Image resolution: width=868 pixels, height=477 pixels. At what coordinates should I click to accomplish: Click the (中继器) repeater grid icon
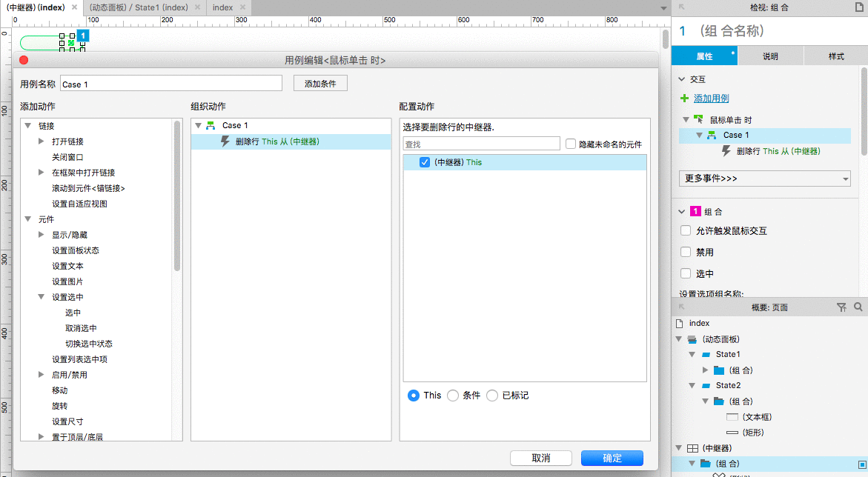pos(692,448)
